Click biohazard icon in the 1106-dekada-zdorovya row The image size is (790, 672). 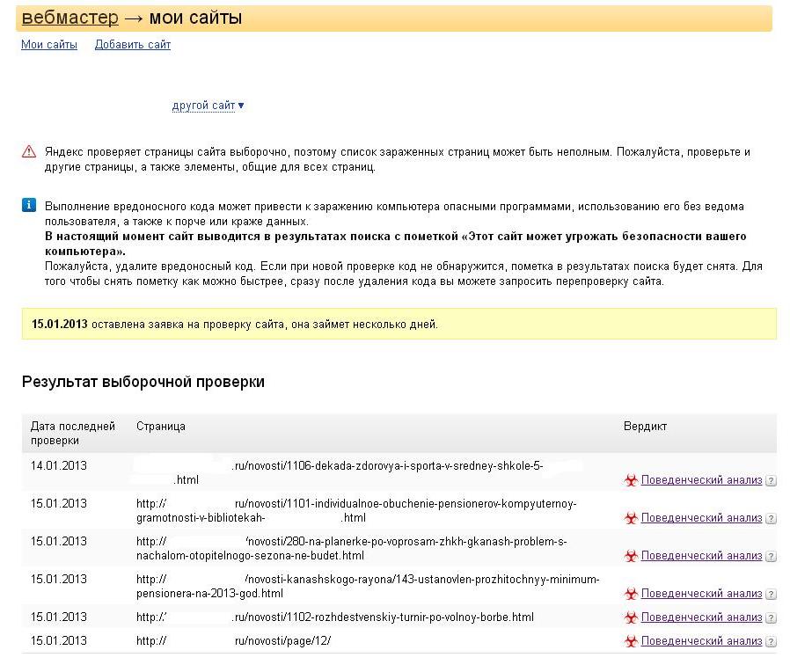pos(630,480)
